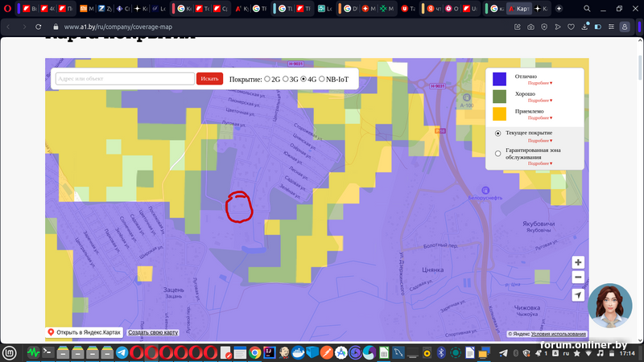Reload the coverage map page
The width and height of the screenshot is (644, 362).
click(x=38, y=27)
